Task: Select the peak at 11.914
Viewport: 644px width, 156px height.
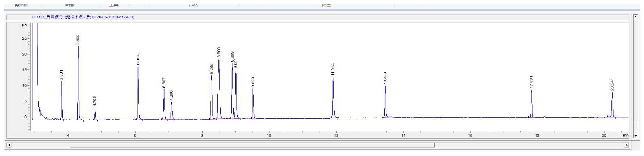Action: tap(333, 98)
